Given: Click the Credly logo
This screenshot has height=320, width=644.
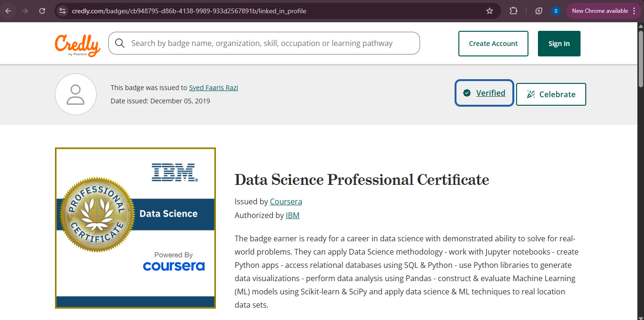Looking at the screenshot, I should coord(78,45).
